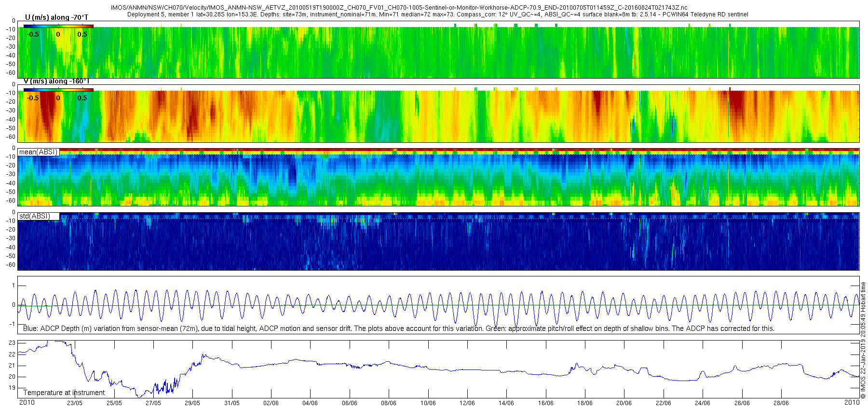Click the 'U (m/s) along -70°T' title

[56, 17]
